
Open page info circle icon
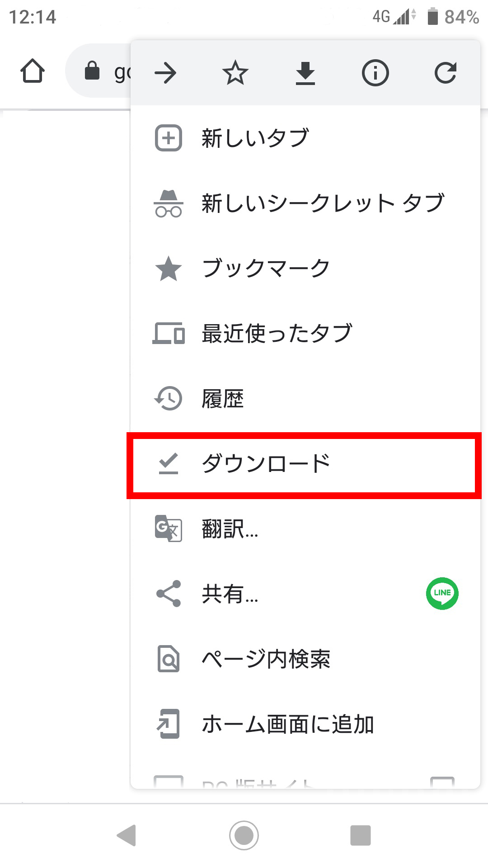pyautogui.click(x=375, y=73)
